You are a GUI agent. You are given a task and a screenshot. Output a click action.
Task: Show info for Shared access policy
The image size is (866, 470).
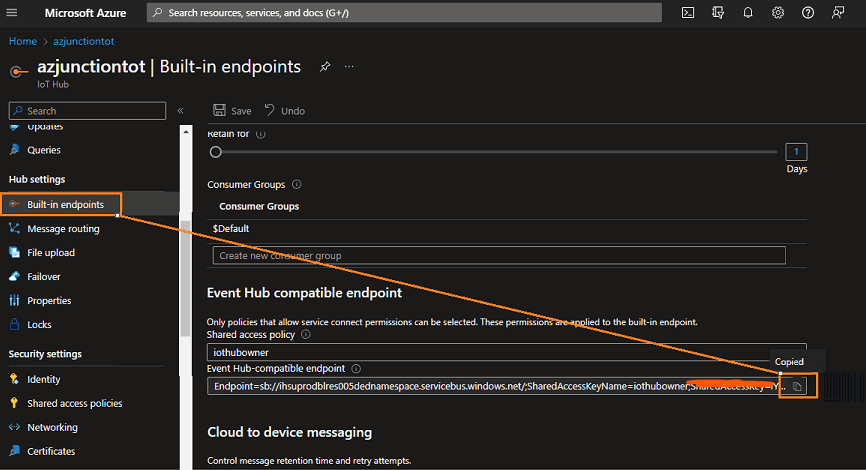click(305, 335)
